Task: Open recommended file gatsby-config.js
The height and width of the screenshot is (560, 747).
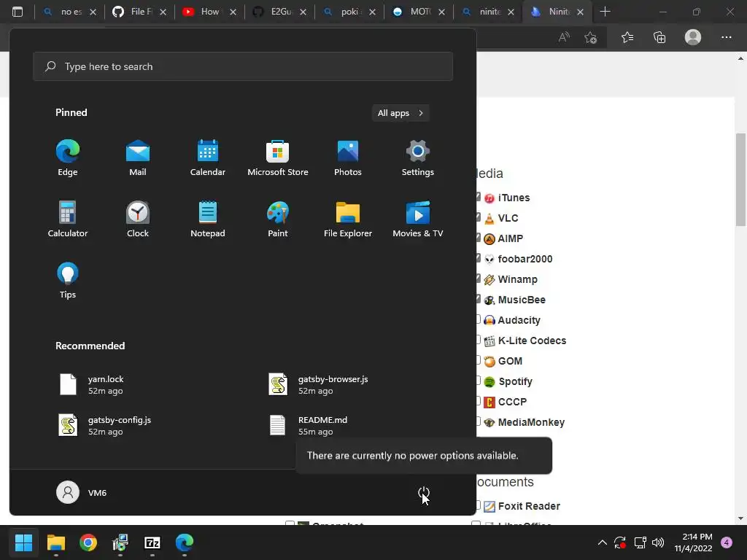Action: (x=105, y=425)
